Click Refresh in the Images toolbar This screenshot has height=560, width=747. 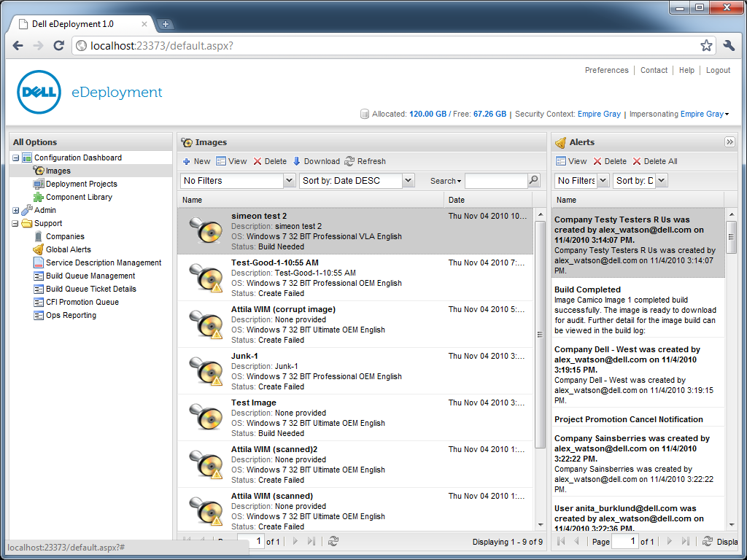[365, 161]
